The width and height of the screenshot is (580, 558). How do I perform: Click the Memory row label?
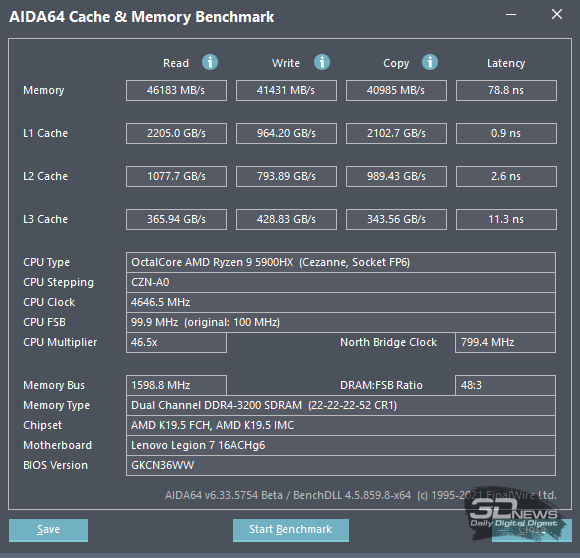44,90
